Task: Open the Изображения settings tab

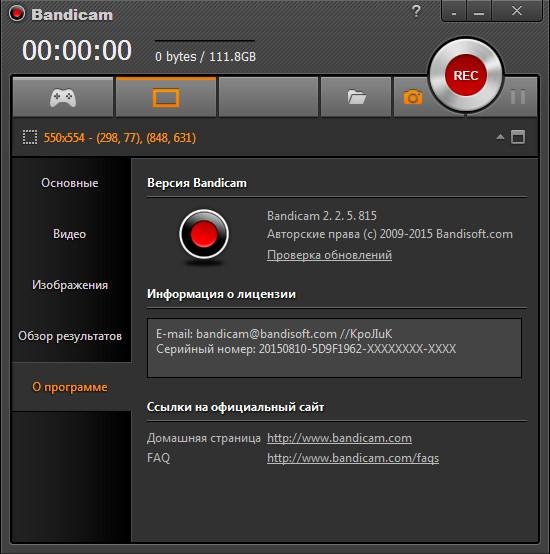Action: [x=70, y=285]
